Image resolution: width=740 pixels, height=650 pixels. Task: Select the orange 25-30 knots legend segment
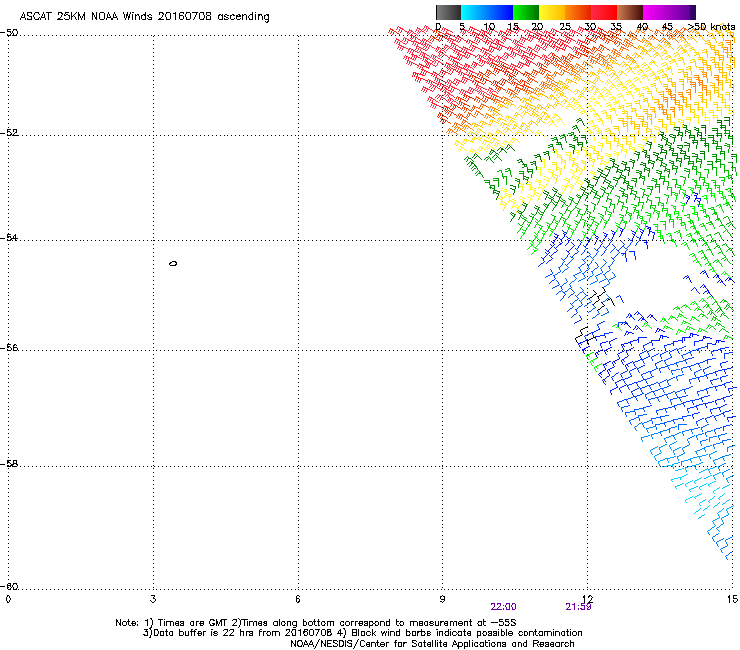click(578, 12)
